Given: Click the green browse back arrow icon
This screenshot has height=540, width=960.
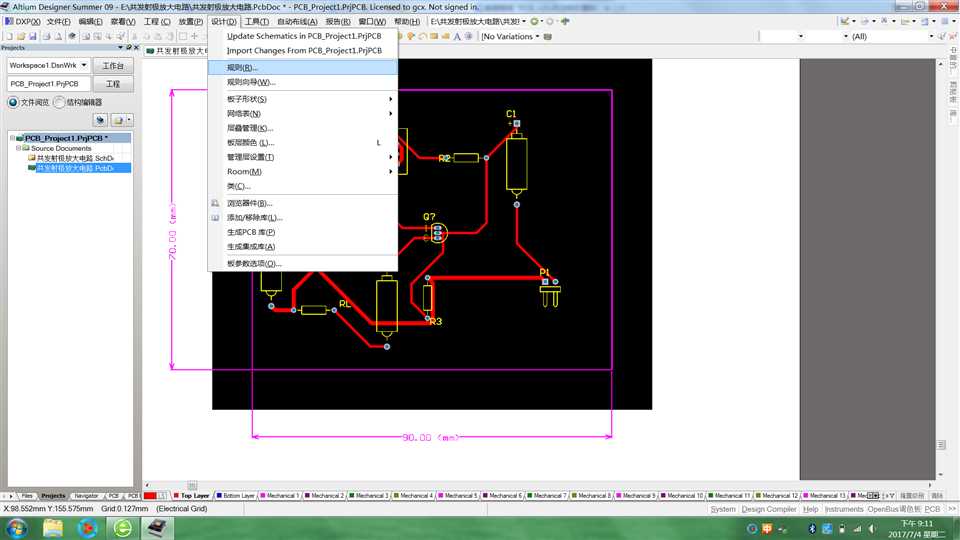Looking at the screenshot, I should [x=534, y=21].
